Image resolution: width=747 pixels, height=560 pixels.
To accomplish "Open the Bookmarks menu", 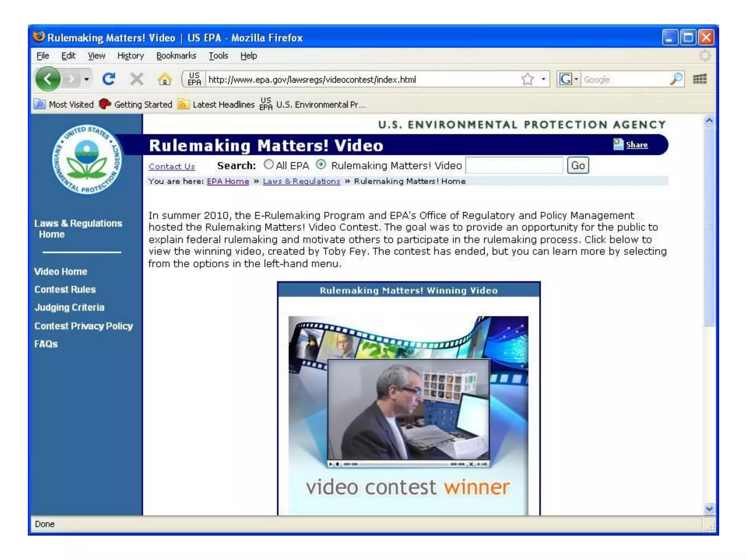I will [176, 56].
